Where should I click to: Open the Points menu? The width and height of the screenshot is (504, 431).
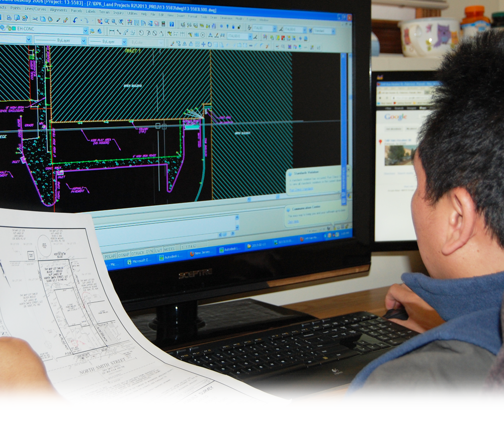click(x=16, y=8)
